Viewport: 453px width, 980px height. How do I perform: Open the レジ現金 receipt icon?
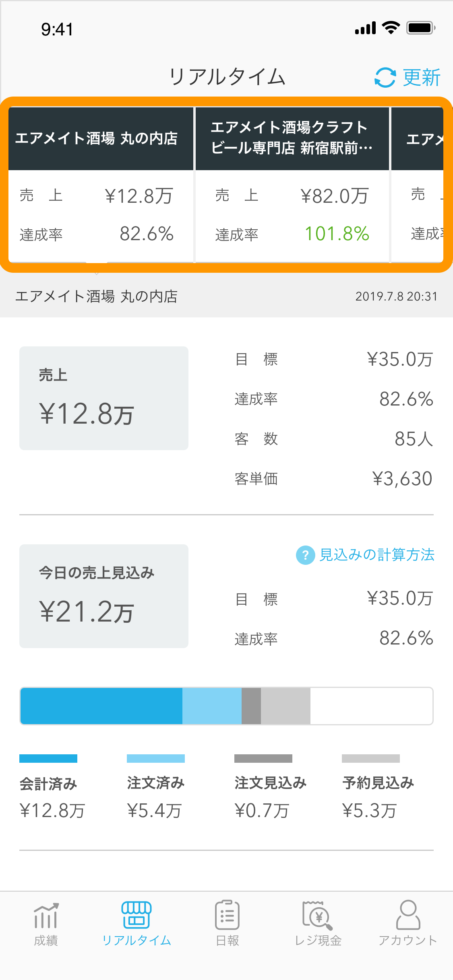318,915
